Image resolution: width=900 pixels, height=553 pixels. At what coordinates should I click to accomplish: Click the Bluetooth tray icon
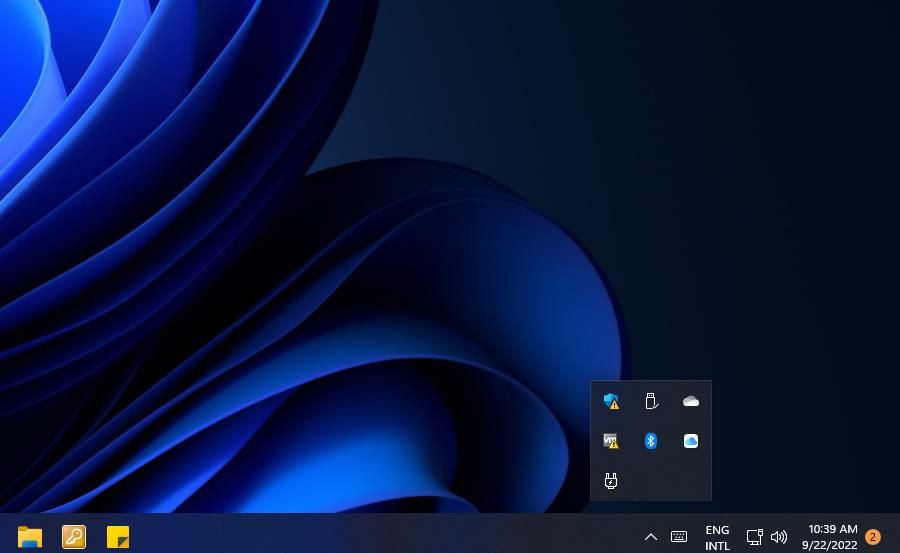coord(650,441)
